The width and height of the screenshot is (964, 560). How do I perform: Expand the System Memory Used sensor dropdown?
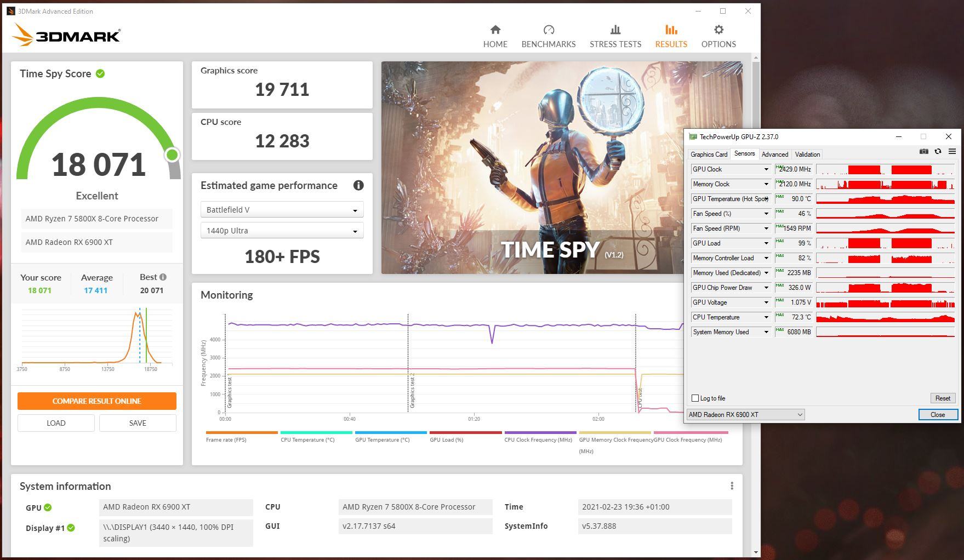pos(766,332)
